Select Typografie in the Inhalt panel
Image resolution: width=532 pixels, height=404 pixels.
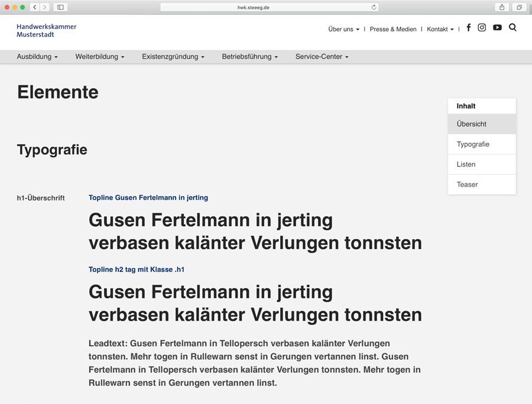(x=473, y=144)
